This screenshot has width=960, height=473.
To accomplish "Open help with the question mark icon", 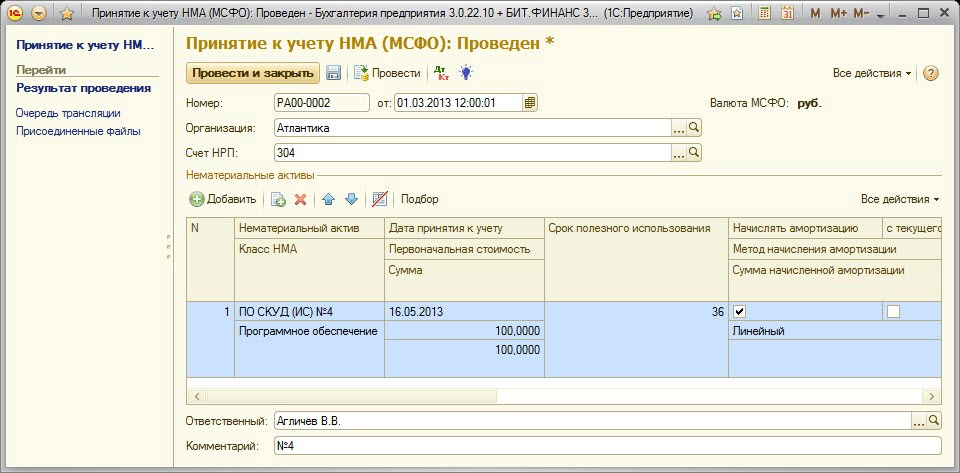I will tap(931, 73).
